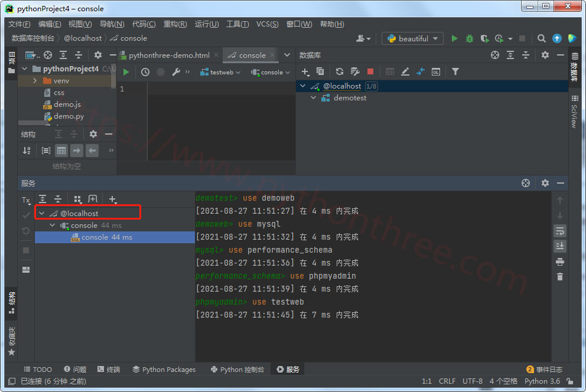The height and width of the screenshot is (392, 586).
Task: Toggle SciView tool window on right strip
Action: (x=574, y=112)
